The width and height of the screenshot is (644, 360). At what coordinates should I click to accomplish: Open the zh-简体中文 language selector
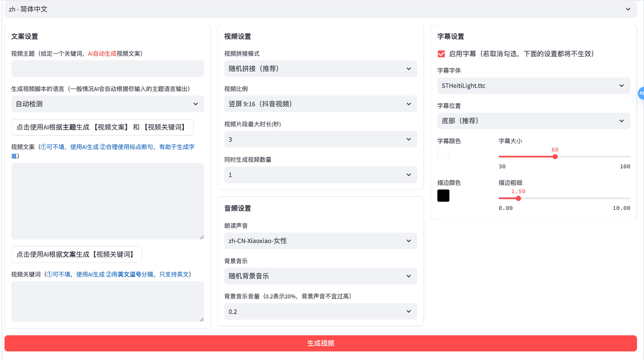pos(320,9)
